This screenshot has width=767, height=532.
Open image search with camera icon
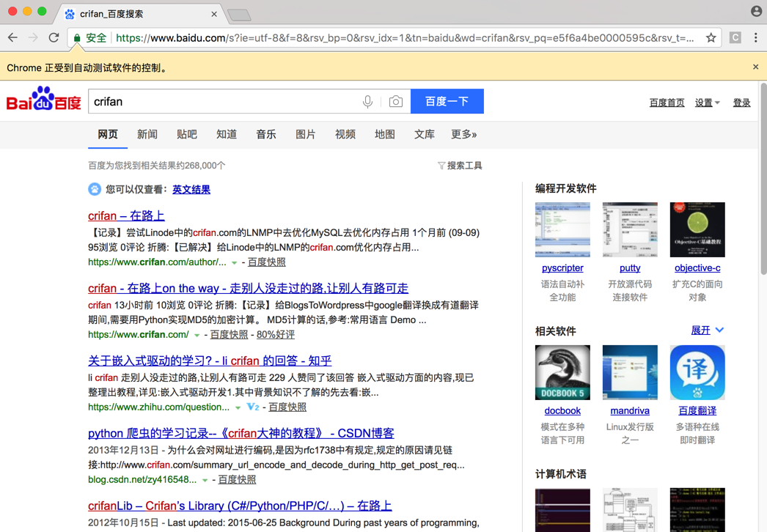click(x=396, y=102)
